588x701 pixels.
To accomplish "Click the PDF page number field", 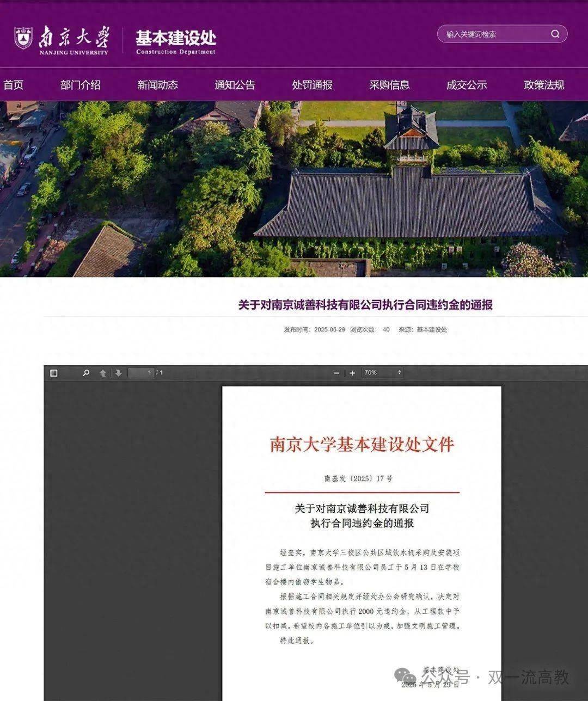I will (141, 373).
